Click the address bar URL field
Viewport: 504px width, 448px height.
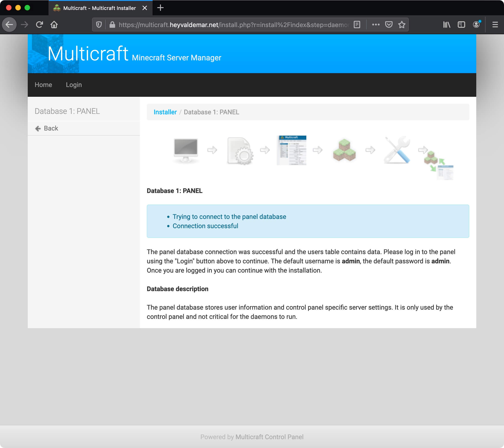click(234, 25)
